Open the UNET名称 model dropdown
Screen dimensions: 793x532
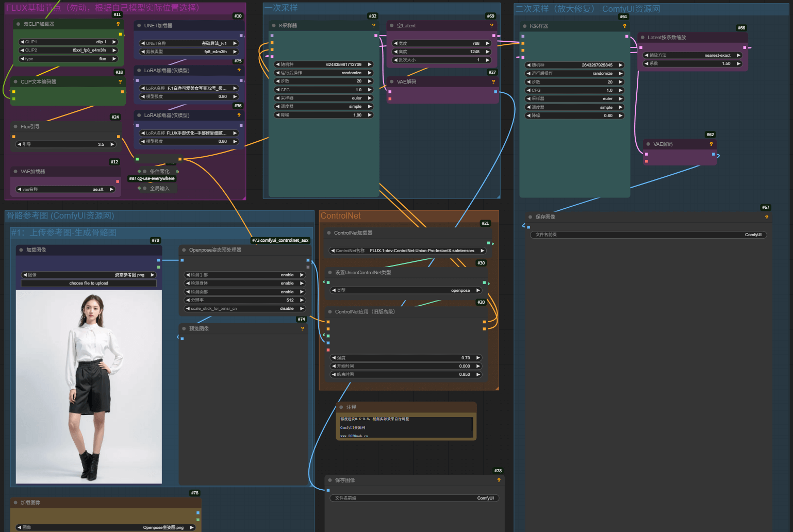[x=189, y=43]
